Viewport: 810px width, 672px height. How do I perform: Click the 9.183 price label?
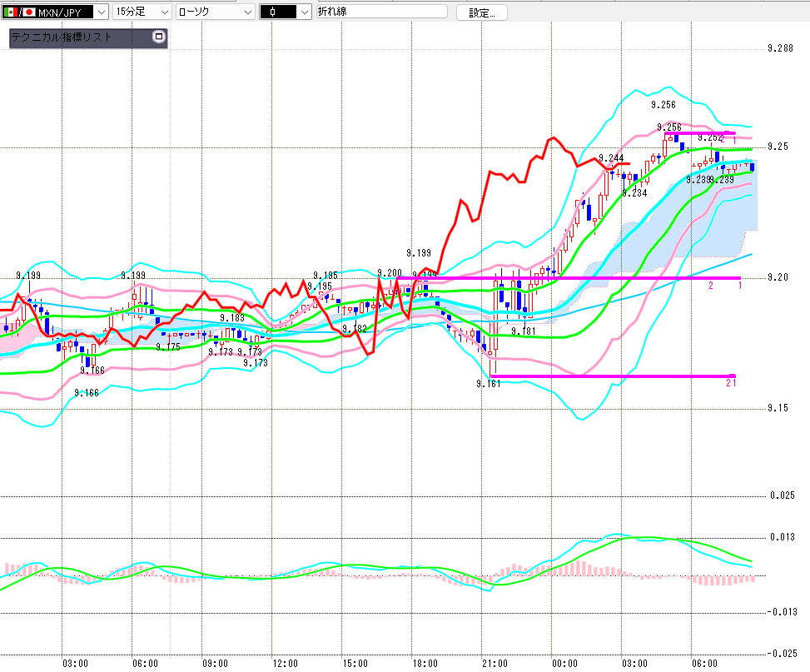pos(232,317)
